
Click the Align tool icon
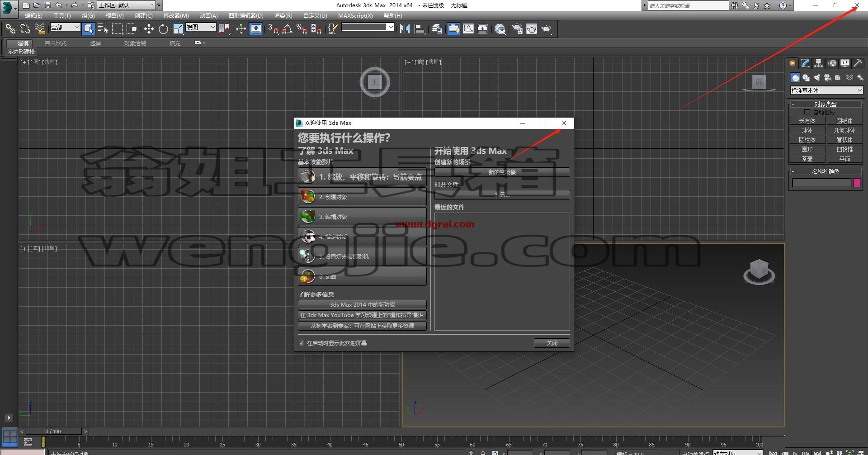(x=420, y=29)
